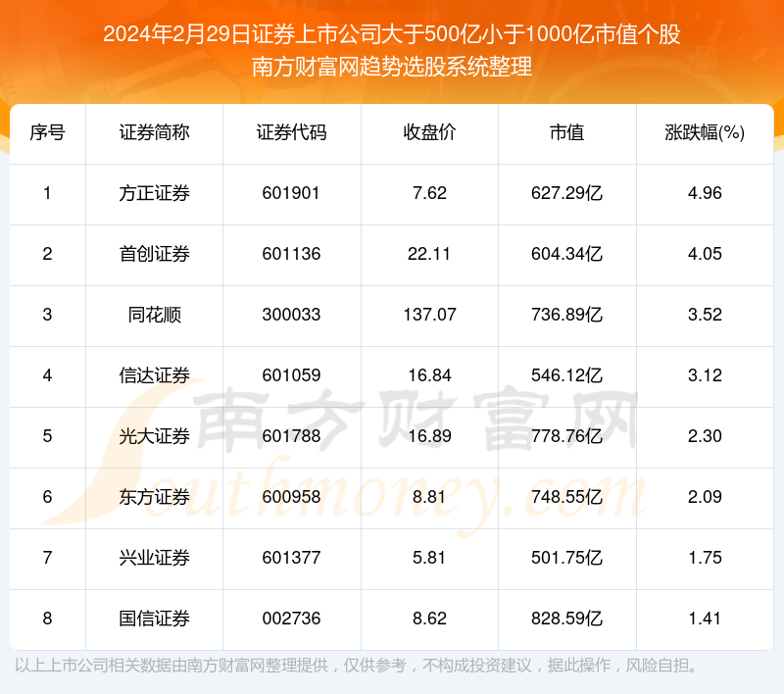This screenshot has width=784, height=694.
Task: Click the 序号 column header
Action: coord(47,132)
